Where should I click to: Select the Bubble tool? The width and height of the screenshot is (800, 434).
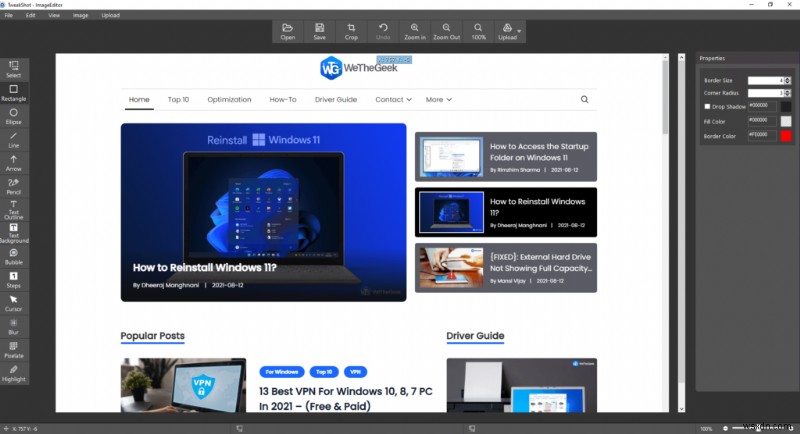[14, 257]
